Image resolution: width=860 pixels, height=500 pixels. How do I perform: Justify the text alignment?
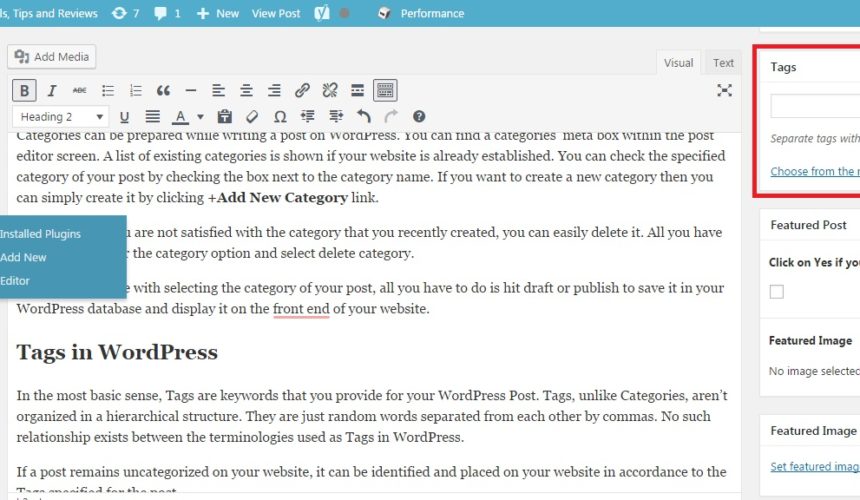pyautogui.click(x=152, y=117)
